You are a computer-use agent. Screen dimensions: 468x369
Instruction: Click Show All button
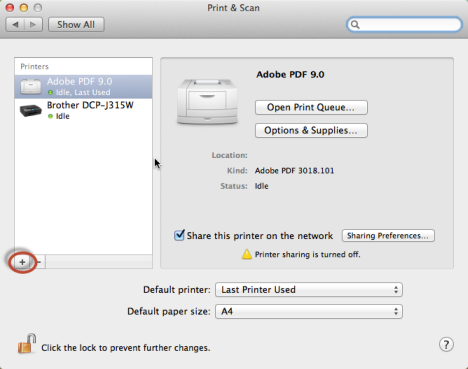pyautogui.click(x=76, y=25)
